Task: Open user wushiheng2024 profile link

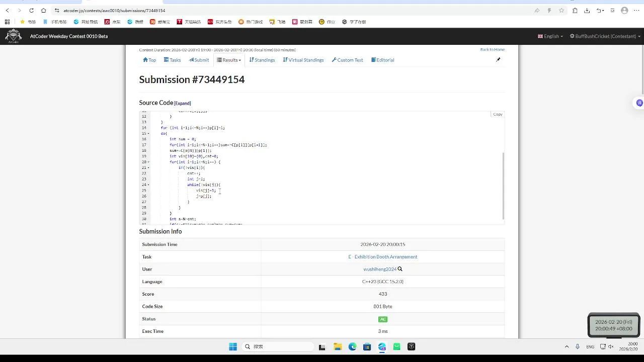Action: pyautogui.click(x=380, y=269)
